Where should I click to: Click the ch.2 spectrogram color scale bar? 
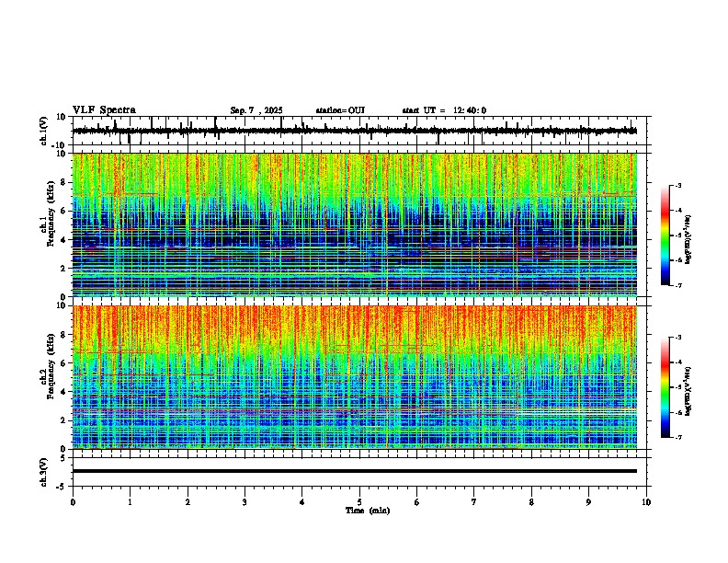[x=665, y=387]
